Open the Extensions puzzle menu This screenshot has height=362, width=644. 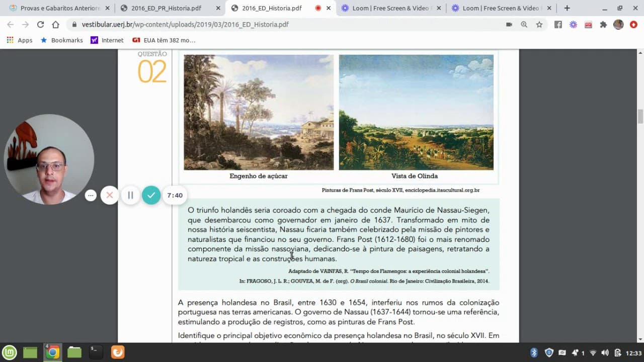click(603, 24)
